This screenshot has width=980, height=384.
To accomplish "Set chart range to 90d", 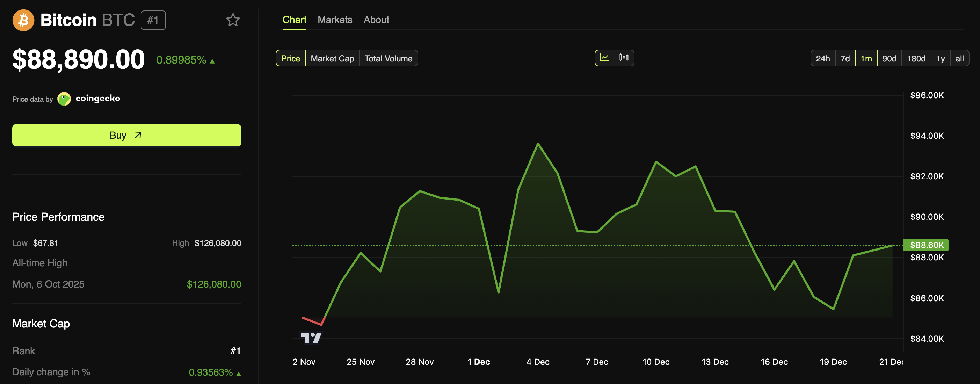I will [889, 58].
